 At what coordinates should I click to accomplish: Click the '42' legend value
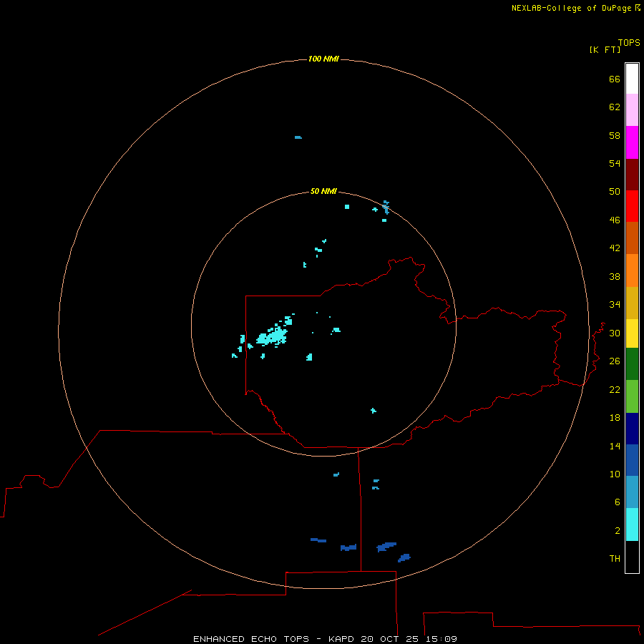point(615,248)
